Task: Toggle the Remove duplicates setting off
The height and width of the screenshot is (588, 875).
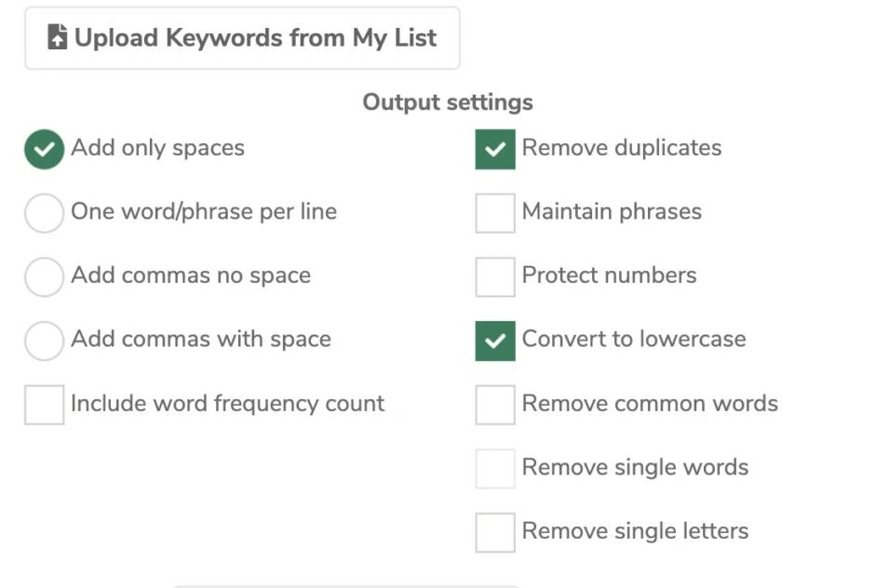Action: click(494, 149)
